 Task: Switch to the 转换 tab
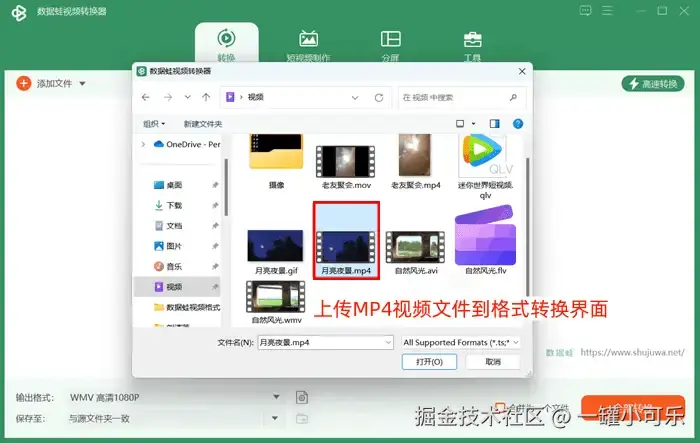[x=226, y=44]
